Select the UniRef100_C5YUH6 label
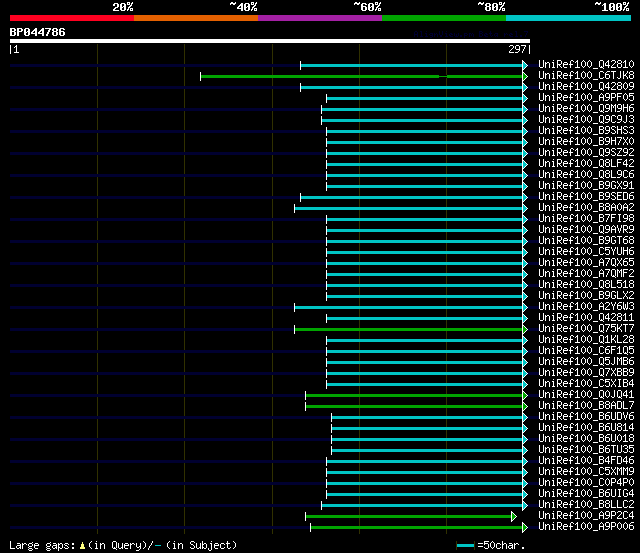 pyautogui.click(x=586, y=252)
